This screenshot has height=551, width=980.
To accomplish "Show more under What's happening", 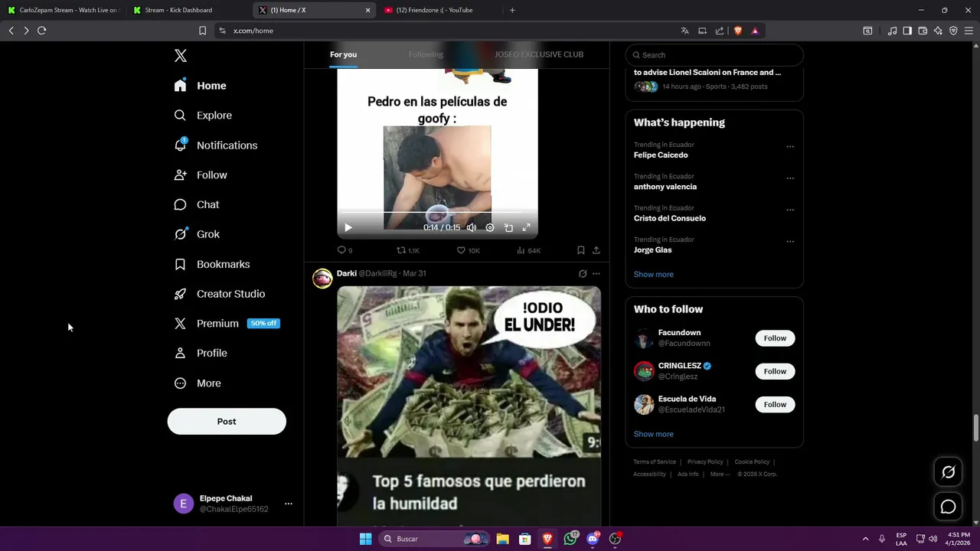I will (654, 274).
